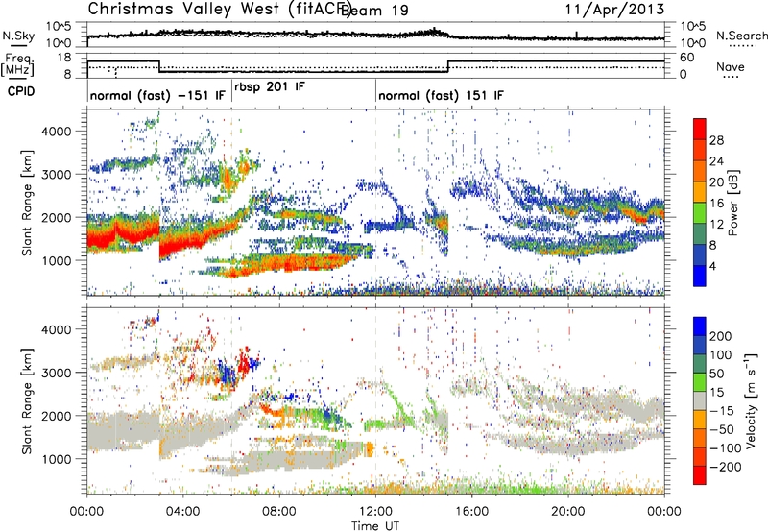Image resolution: width=768 pixels, height=532 pixels.
Task: Click the '20:00' time axis tick
Action: tap(568, 512)
